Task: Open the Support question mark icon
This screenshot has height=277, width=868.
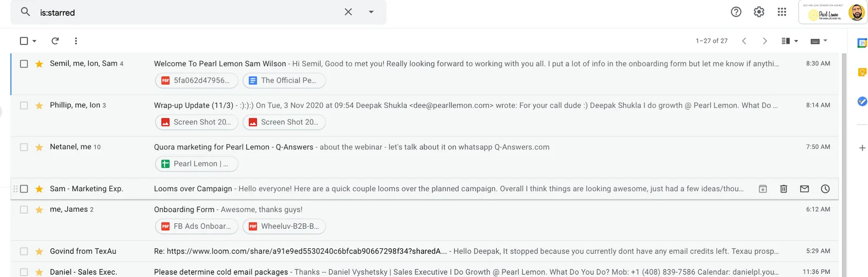Action: [x=736, y=12]
